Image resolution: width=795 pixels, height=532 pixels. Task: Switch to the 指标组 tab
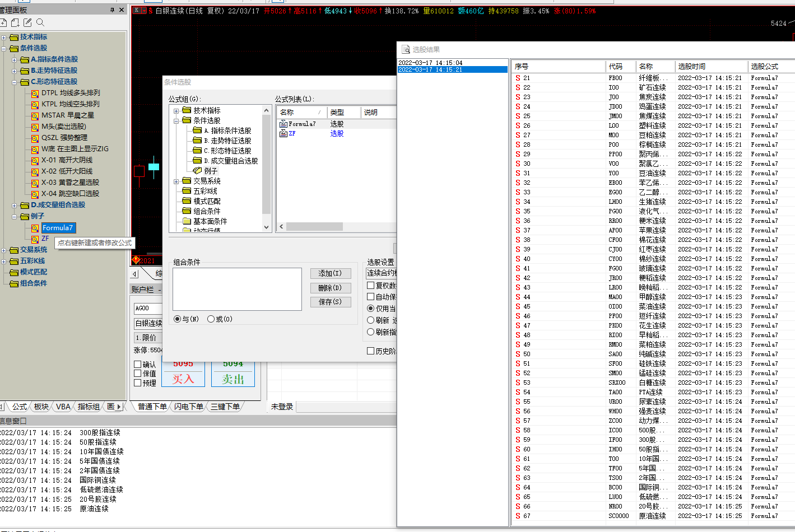click(89, 407)
